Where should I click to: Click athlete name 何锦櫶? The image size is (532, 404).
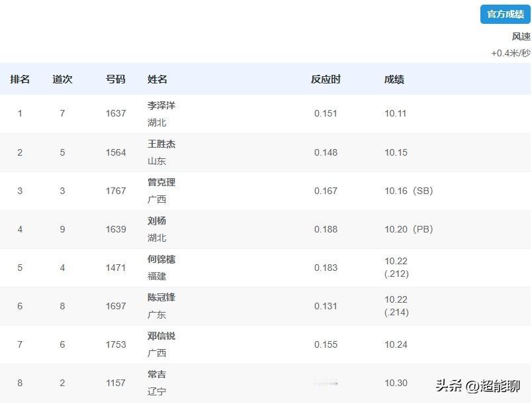coord(161,260)
